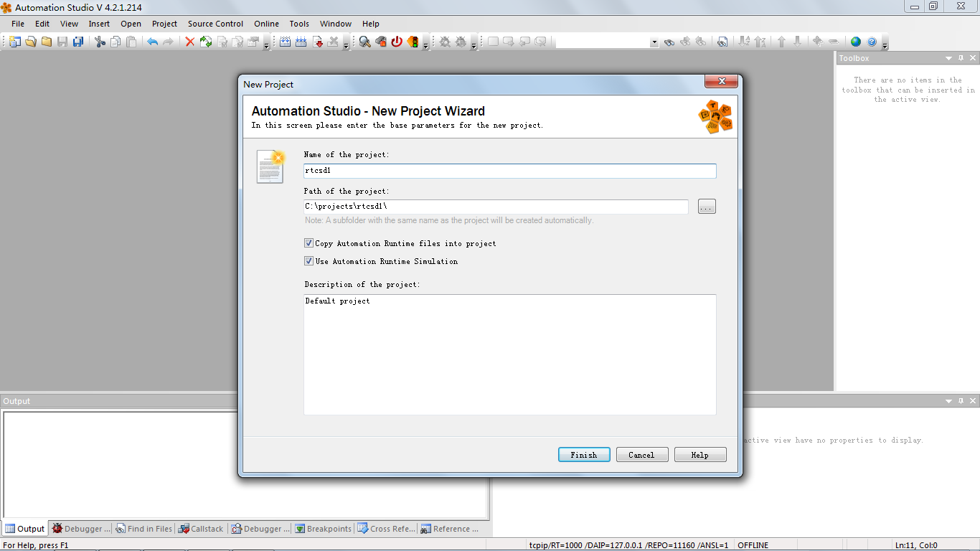The width and height of the screenshot is (980, 551).
Task: Click the red X Delete icon
Action: pyautogui.click(x=190, y=42)
